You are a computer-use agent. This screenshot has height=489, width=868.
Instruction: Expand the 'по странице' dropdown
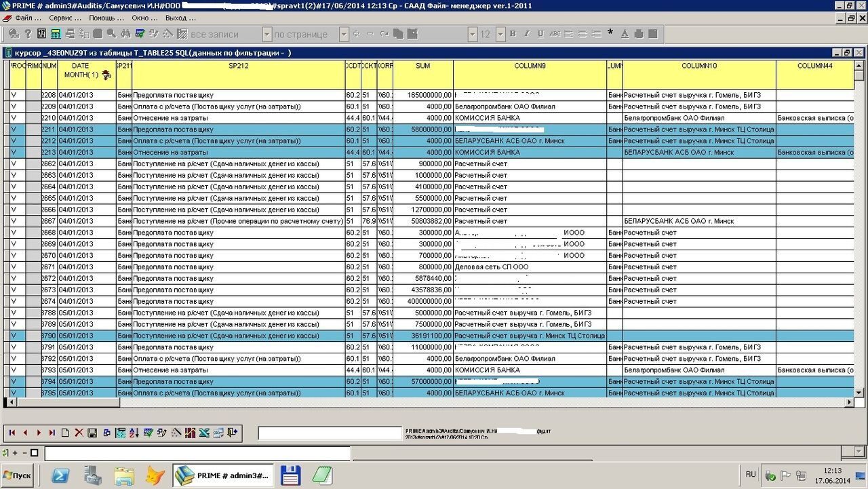click(x=344, y=34)
